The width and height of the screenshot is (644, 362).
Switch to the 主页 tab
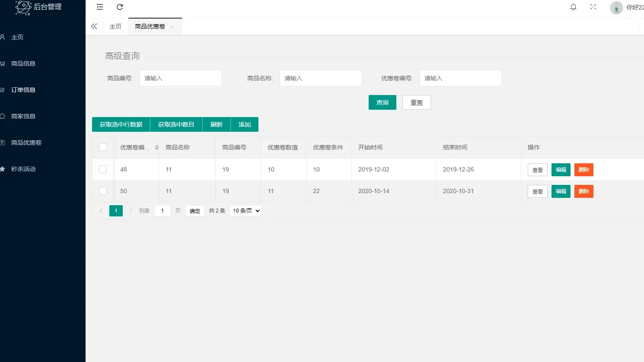(115, 27)
